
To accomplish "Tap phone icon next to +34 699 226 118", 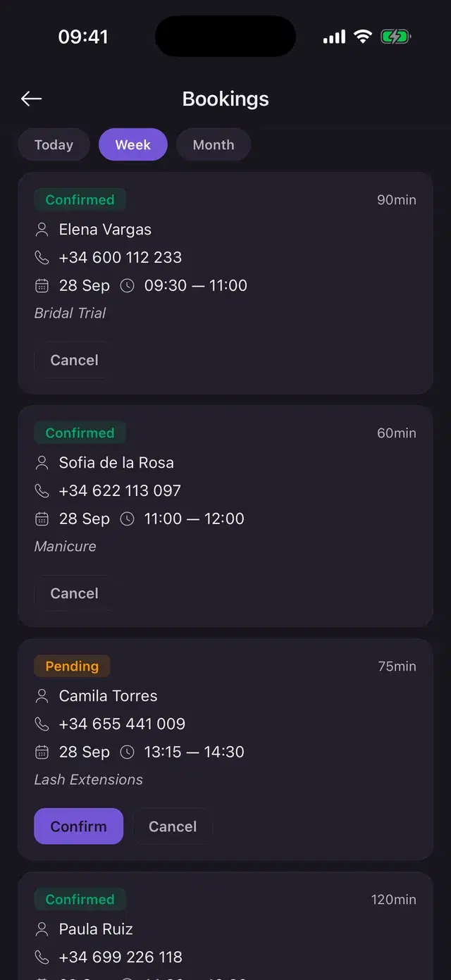I will click(x=42, y=957).
